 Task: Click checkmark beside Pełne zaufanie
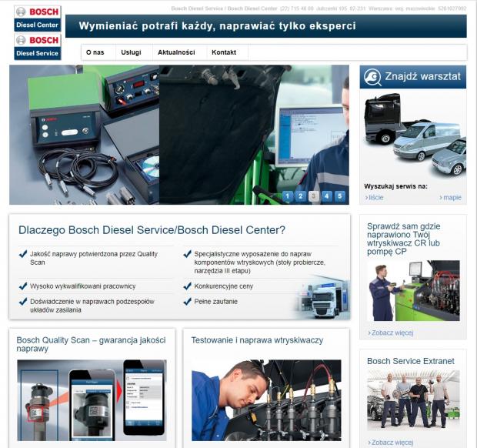coord(188,301)
